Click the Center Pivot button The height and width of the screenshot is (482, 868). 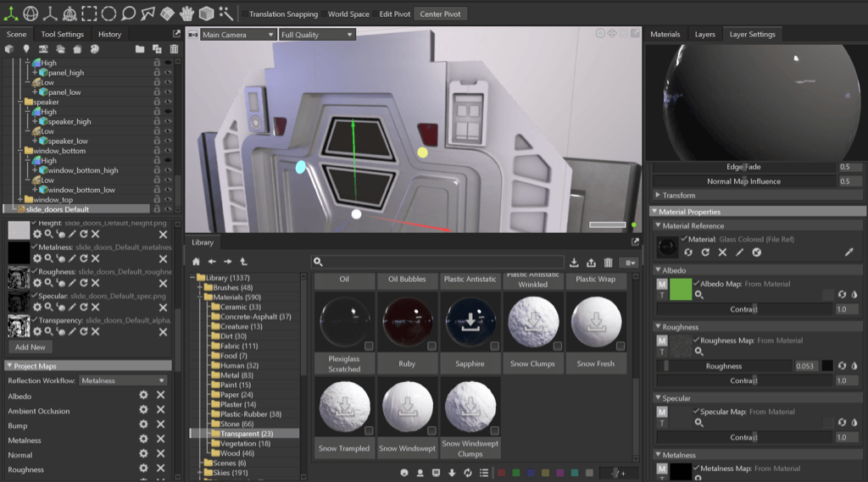coord(442,14)
